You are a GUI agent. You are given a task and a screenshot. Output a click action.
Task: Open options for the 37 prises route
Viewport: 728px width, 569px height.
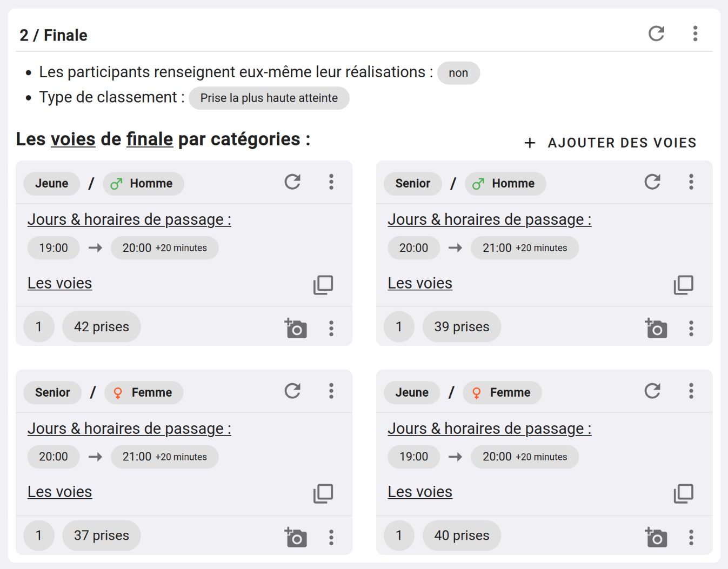331,537
